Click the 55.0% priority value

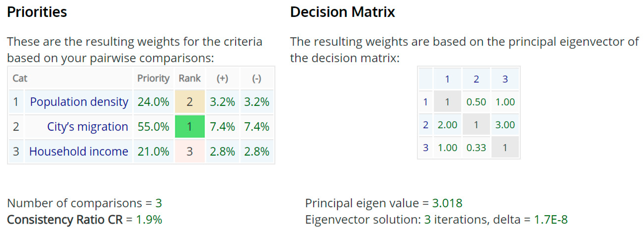tap(153, 127)
